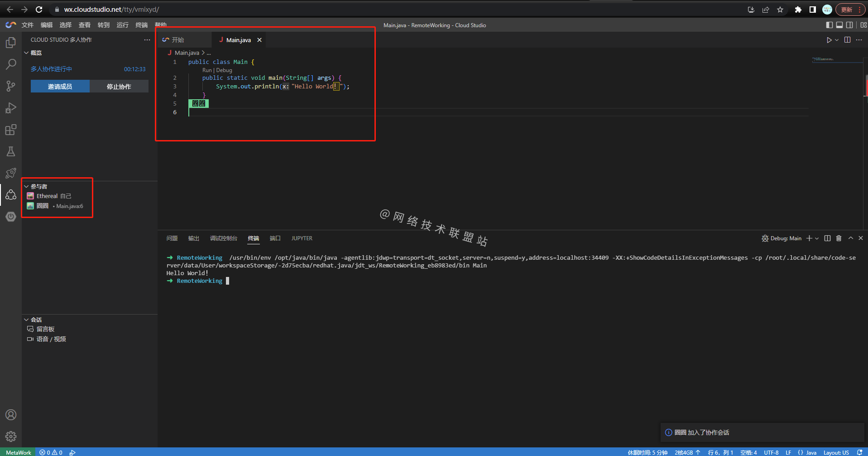Toggle the primary side bar visibility
868x456 pixels.
[x=829, y=25]
